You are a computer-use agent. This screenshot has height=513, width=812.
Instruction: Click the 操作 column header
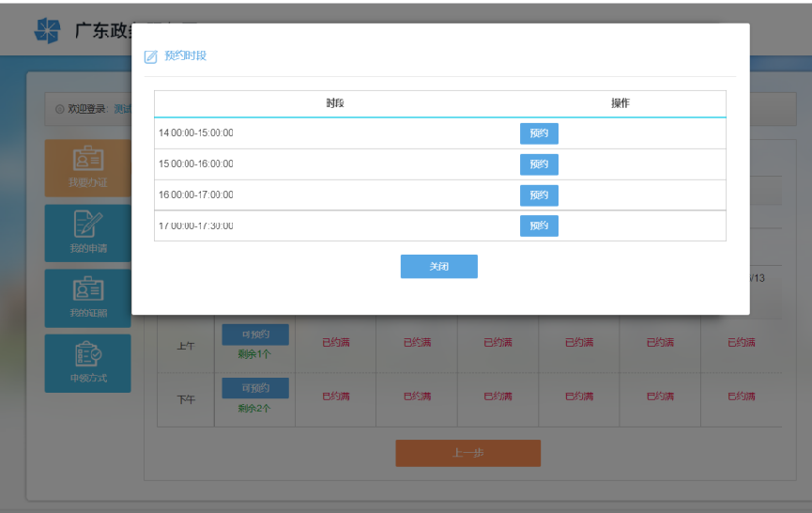[620, 103]
